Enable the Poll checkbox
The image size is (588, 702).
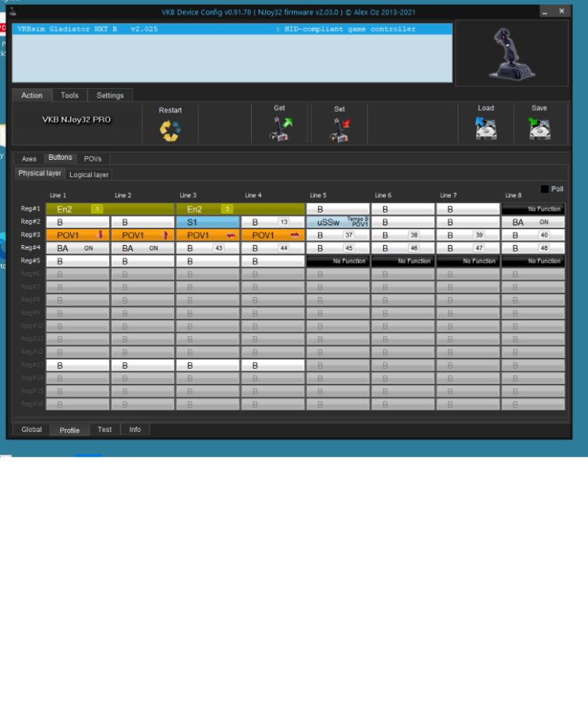coord(544,189)
